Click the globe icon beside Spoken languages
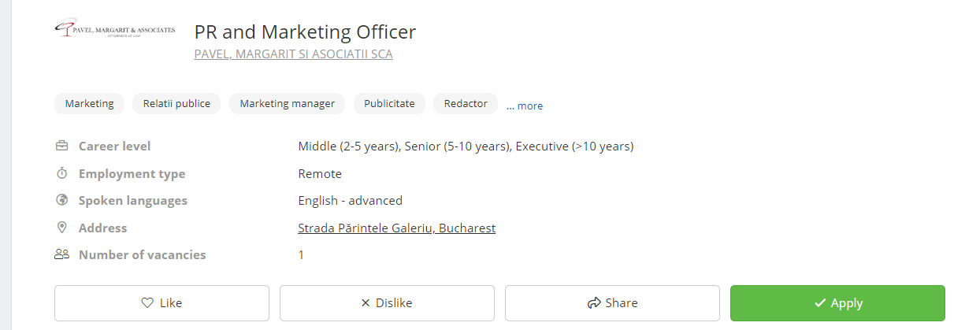This screenshot has width=980, height=330. point(61,200)
